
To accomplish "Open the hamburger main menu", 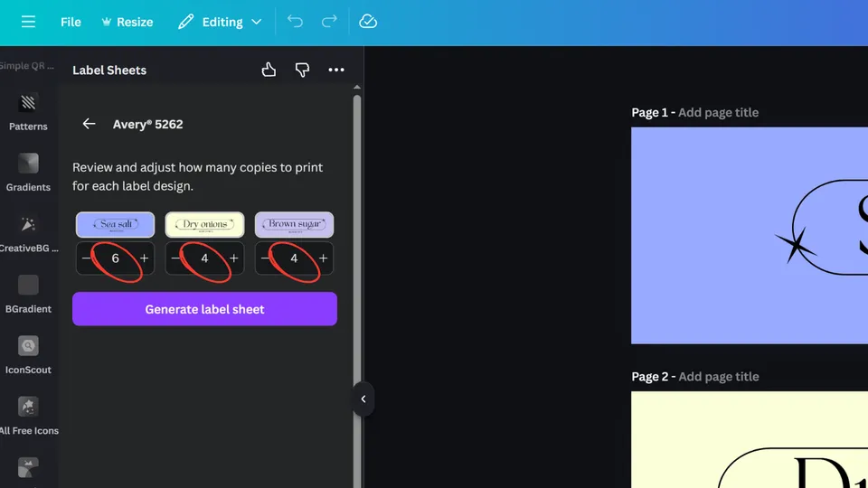I will [x=28, y=22].
